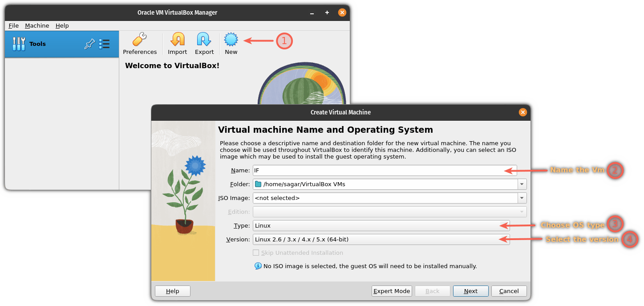Cancel the Create Virtual Machine dialog

coord(509,291)
